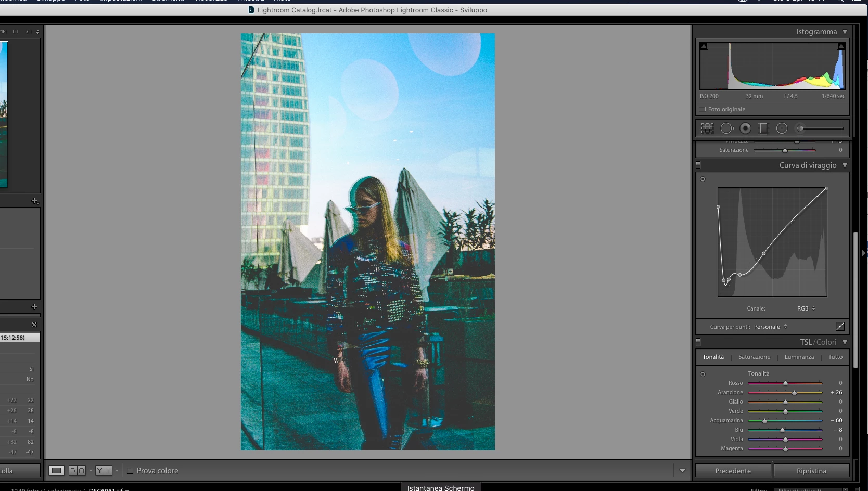Collapse the Istogramma panel
Viewport: 868px width, 491px height.
pyautogui.click(x=845, y=32)
